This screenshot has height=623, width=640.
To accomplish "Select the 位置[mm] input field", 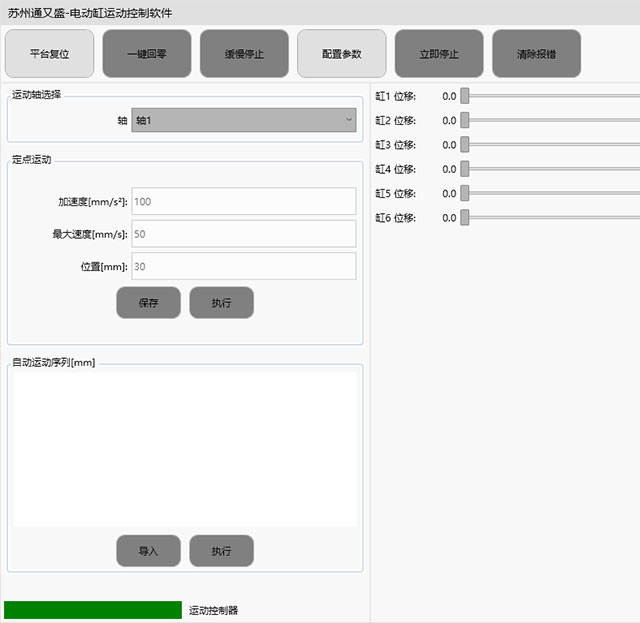I will 243,266.
